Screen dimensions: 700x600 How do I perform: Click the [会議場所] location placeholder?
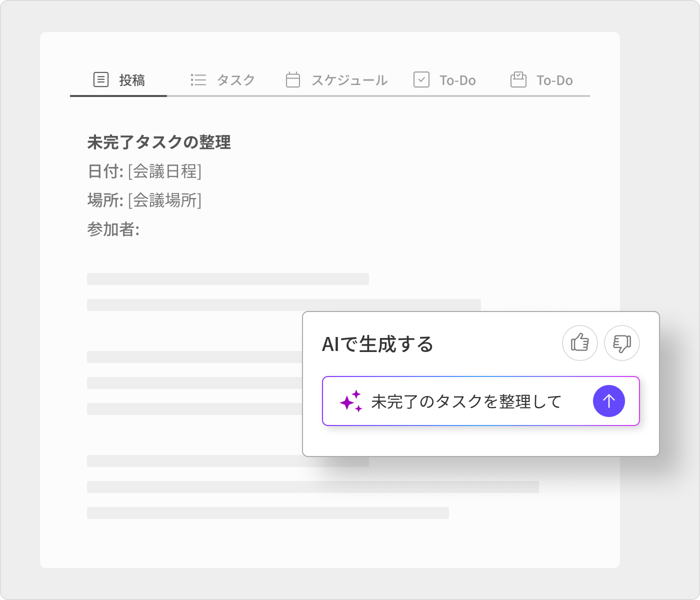(164, 200)
